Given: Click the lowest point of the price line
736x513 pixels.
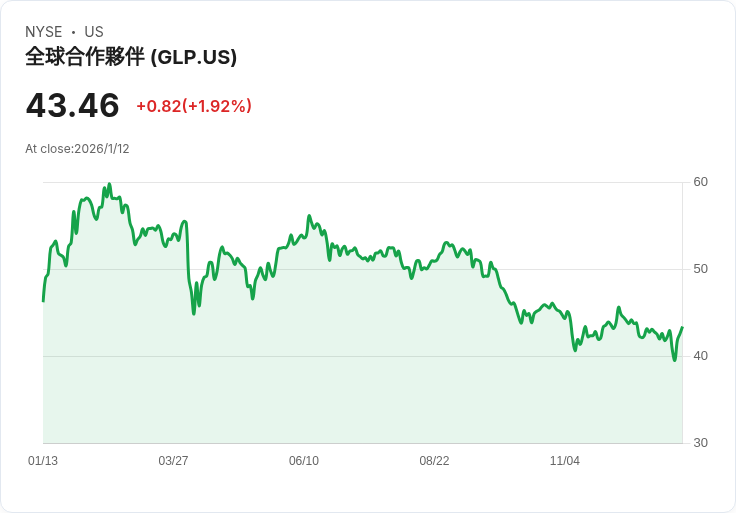Looking at the screenshot, I should tap(674, 359).
